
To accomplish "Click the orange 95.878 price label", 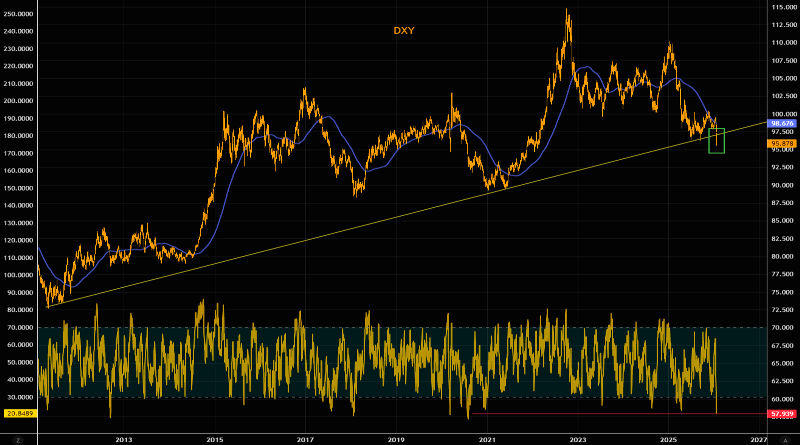I will coord(782,144).
